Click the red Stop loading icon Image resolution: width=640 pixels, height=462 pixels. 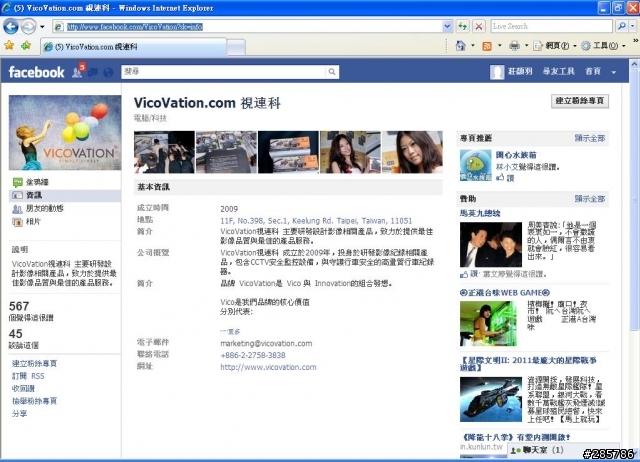click(479, 27)
